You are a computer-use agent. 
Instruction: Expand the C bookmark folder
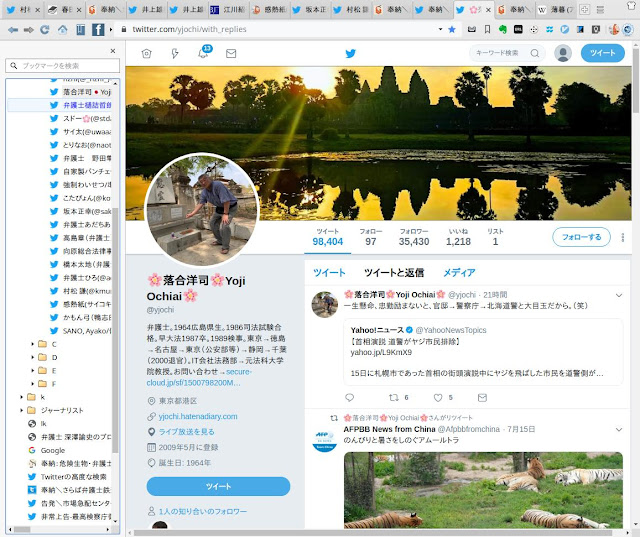coord(33,344)
